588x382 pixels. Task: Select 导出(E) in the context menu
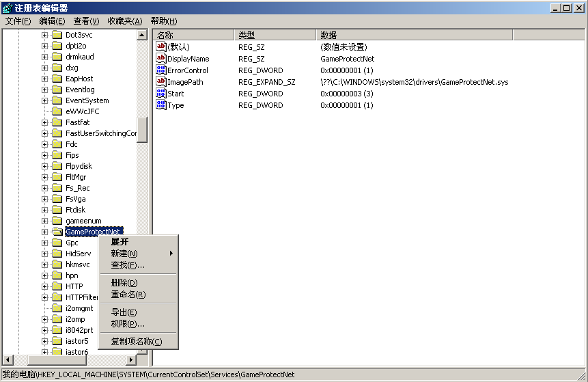click(124, 312)
